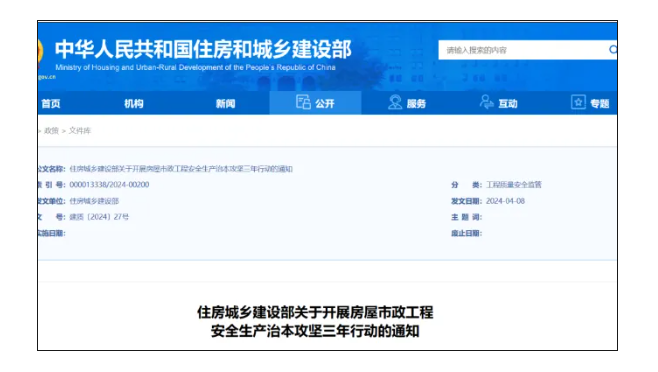Click the index number 000013338/2024-00200
658x372 pixels.
coord(109,185)
